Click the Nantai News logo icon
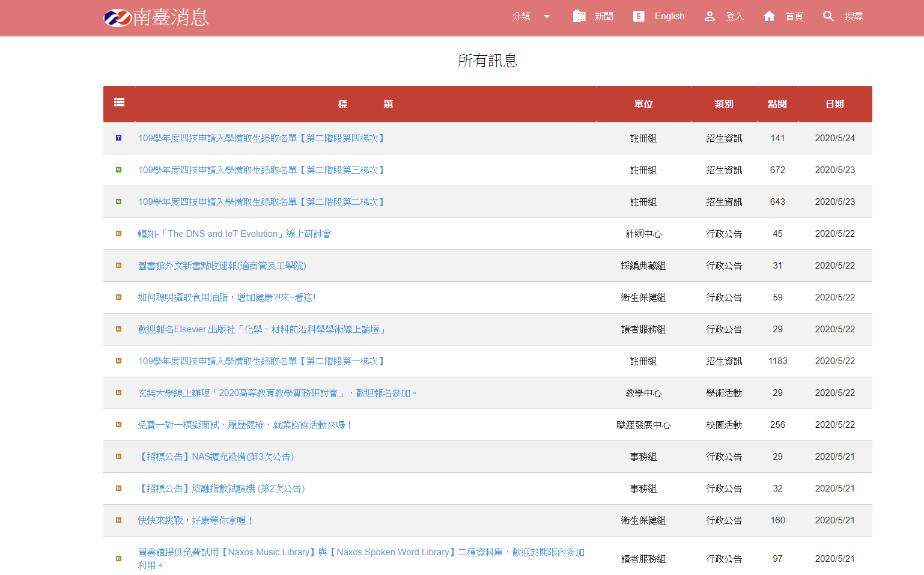Screen dimensions: 924x575 pos(117,18)
